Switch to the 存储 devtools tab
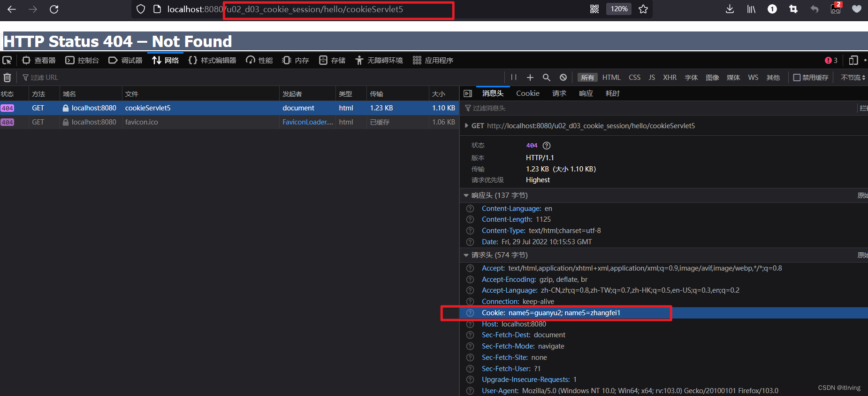The height and width of the screenshot is (396, 868). [332, 60]
